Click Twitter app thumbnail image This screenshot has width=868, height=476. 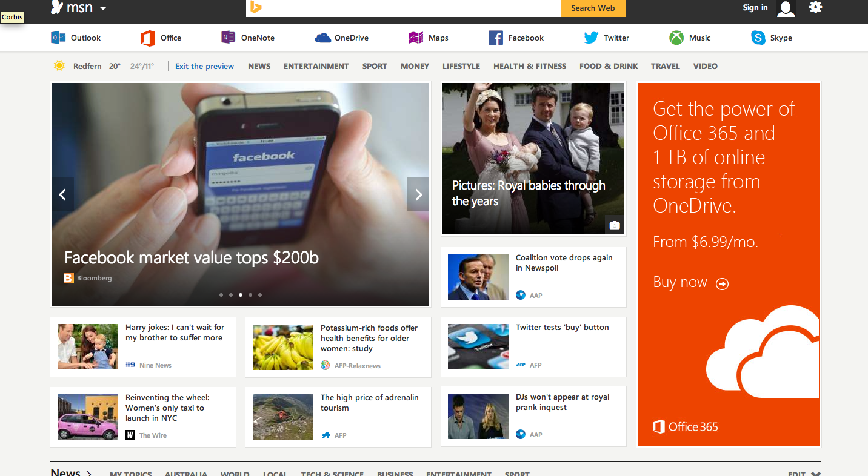[x=478, y=346]
